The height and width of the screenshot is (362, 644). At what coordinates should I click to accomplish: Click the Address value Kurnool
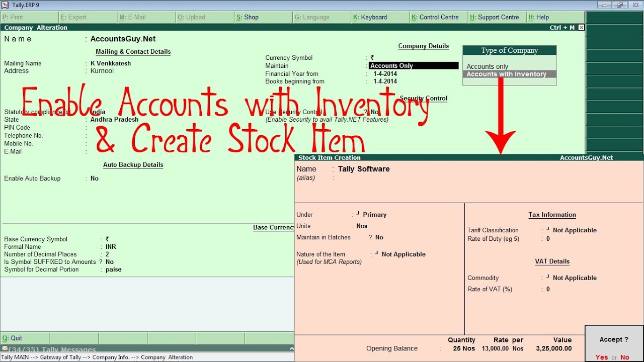coord(102,71)
